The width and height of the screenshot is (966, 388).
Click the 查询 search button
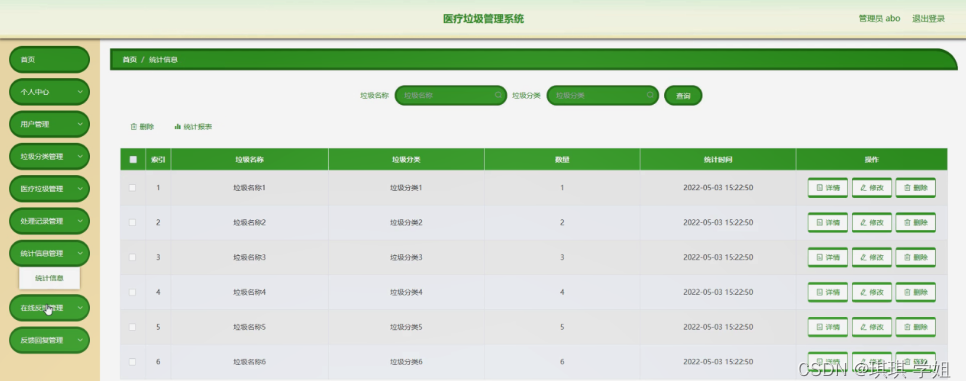pyautogui.click(x=683, y=95)
